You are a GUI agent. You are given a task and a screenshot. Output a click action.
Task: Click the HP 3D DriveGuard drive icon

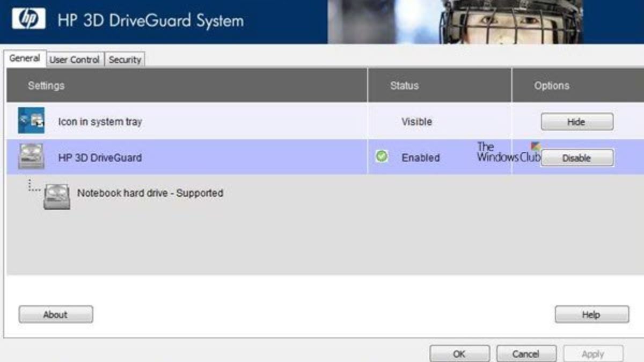point(31,157)
